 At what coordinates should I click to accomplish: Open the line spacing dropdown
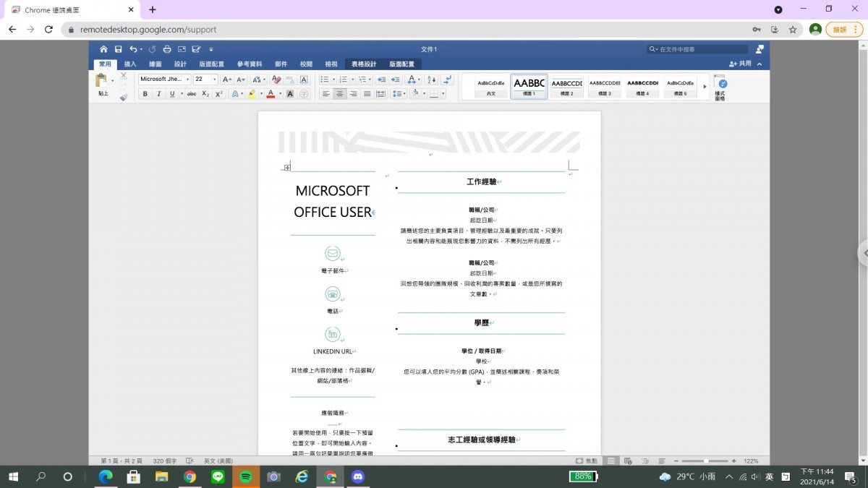click(399, 94)
